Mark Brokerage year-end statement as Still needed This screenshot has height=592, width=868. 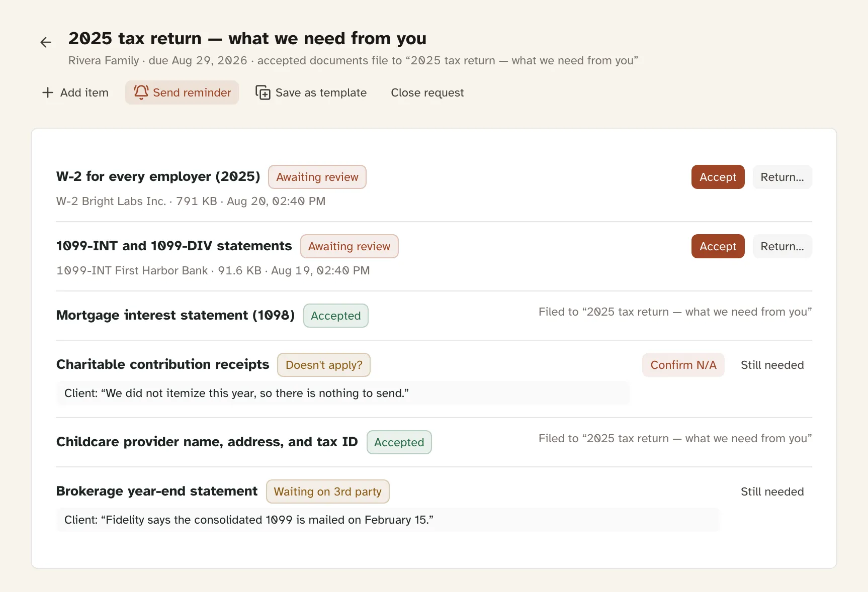[x=772, y=491]
